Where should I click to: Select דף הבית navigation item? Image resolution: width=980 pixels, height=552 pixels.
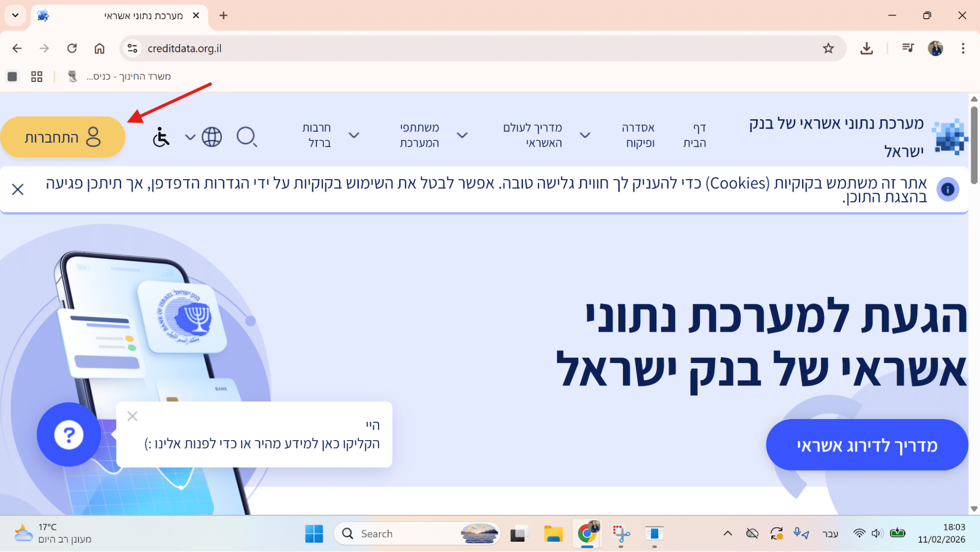tap(695, 135)
